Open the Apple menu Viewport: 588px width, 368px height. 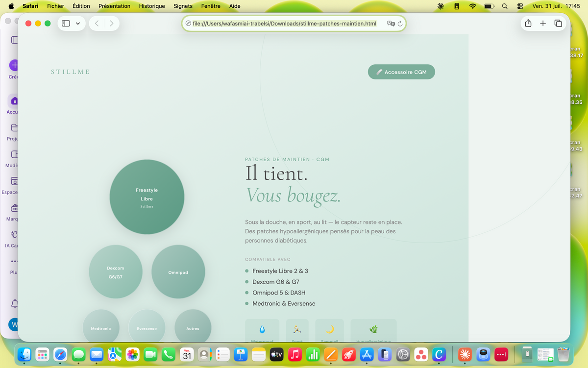tap(11, 6)
